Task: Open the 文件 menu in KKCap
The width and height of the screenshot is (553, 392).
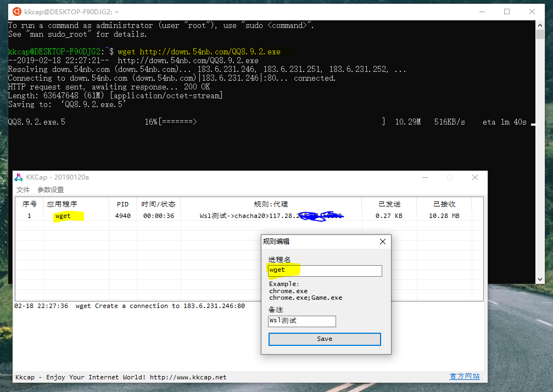Action: [23, 189]
